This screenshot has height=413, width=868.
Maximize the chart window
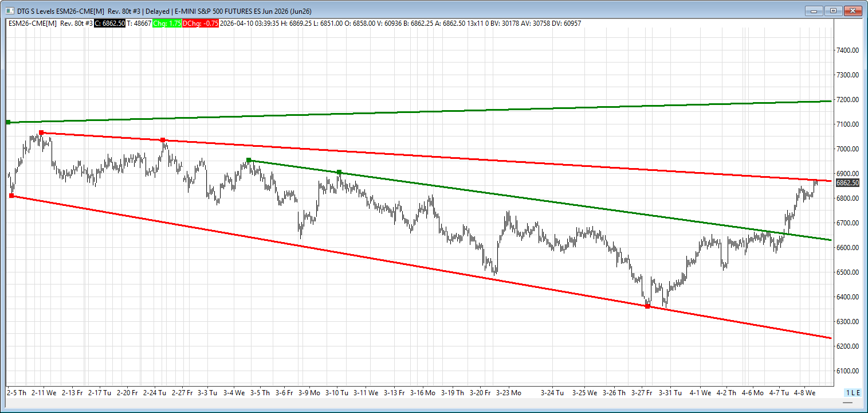pyautogui.click(x=833, y=10)
